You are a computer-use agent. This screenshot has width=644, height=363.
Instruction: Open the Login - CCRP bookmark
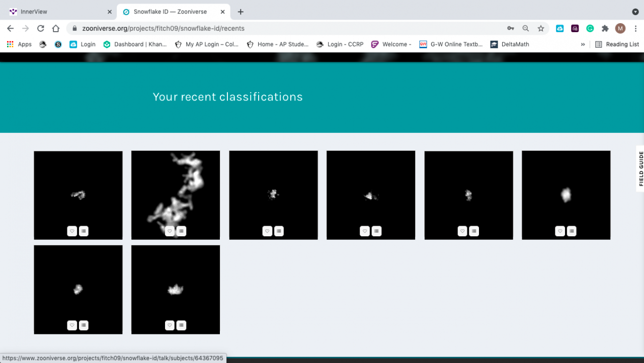click(340, 44)
